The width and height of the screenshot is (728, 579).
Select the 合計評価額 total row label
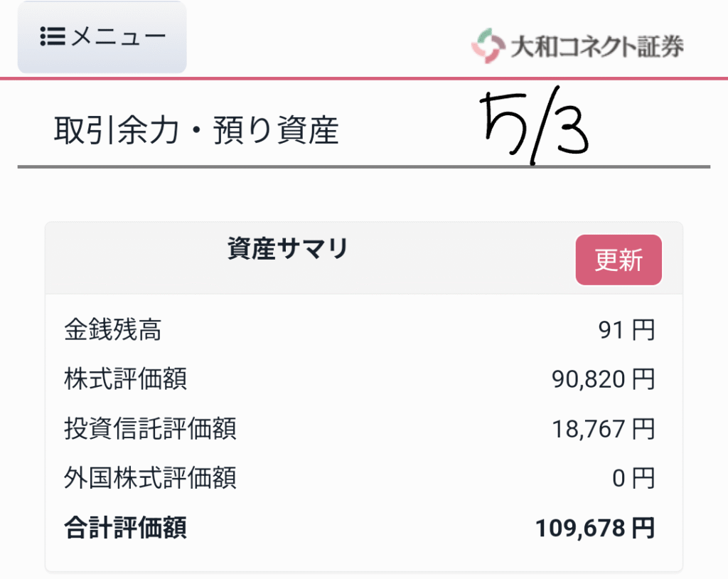point(125,528)
